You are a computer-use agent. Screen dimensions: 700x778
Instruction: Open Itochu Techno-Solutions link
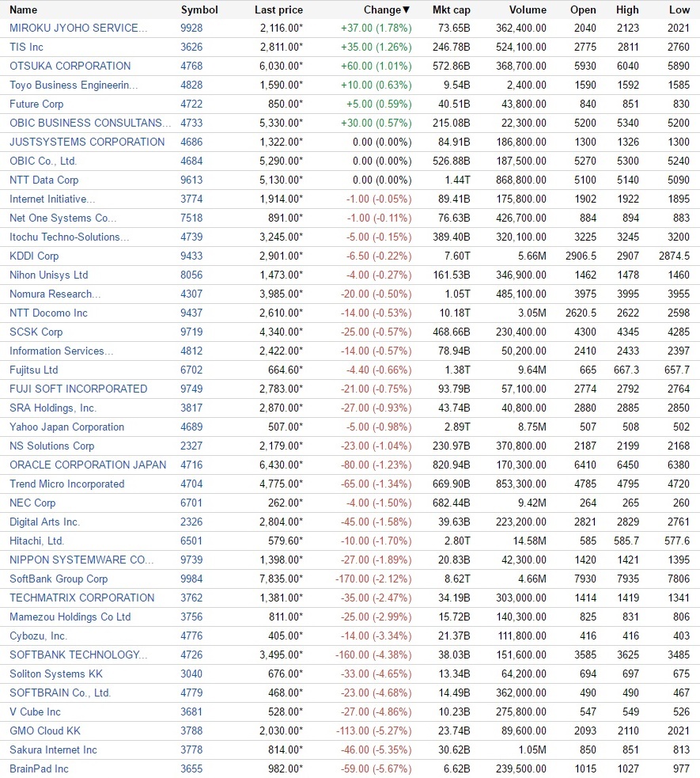69,237
